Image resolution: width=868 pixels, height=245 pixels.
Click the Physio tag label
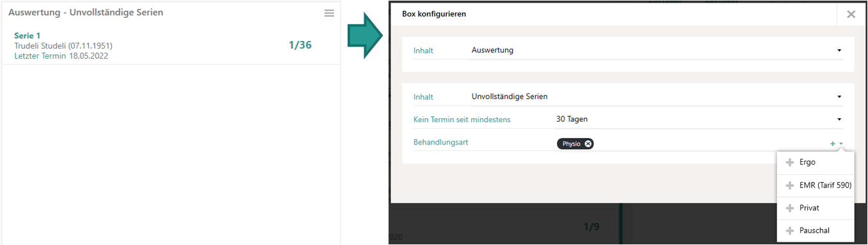coord(571,144)
